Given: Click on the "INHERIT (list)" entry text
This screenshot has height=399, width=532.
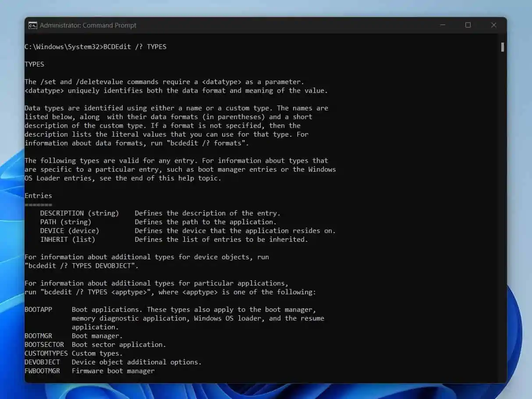Looking at the screenshot, I should [67, 240].
